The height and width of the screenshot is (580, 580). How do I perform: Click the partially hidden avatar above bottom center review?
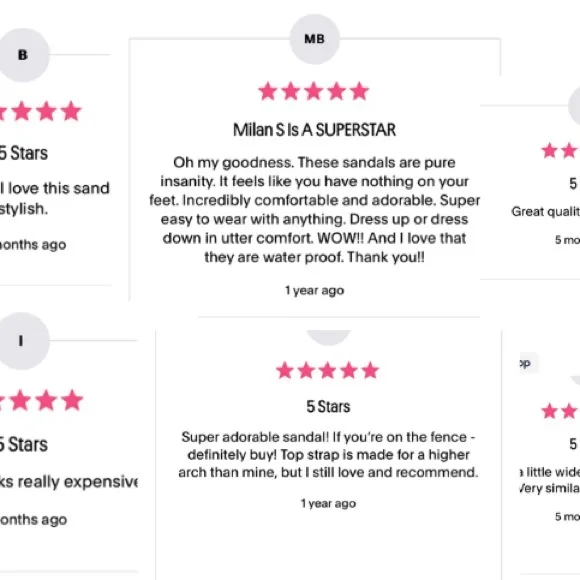click(x=328, y=337)
